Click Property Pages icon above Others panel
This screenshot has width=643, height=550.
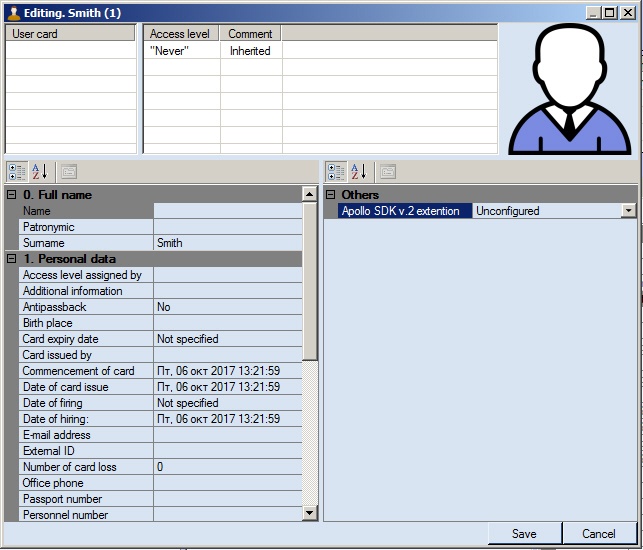point(388,172)
